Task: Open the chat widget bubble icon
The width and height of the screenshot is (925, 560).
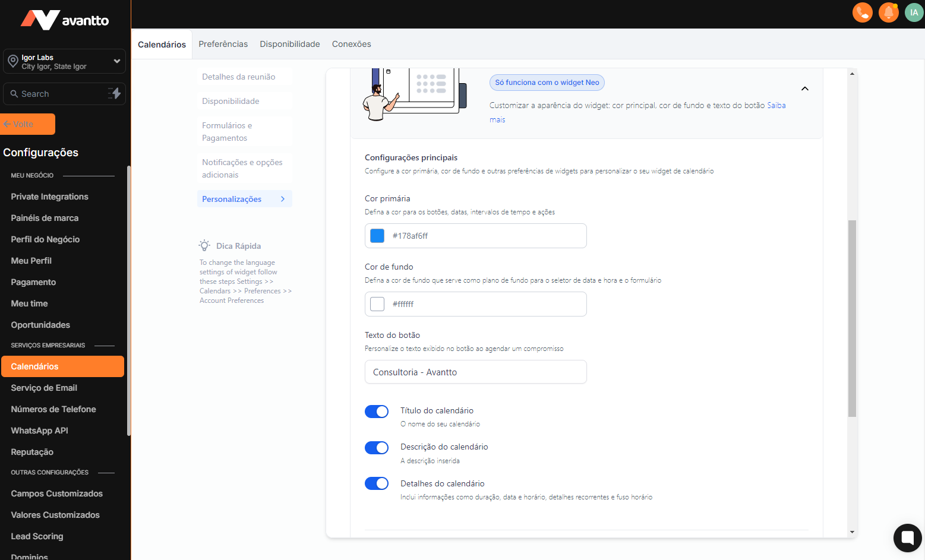Action: (x=907, y=537)
